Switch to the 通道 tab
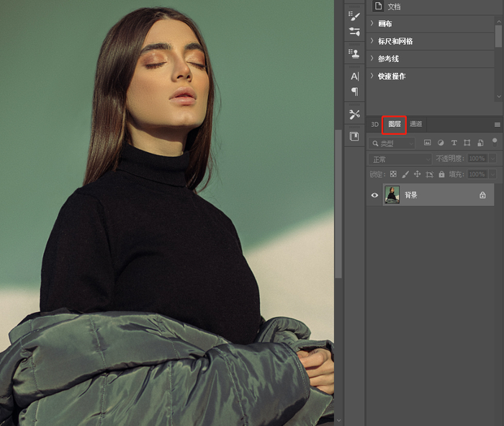Screen dimensions: 504x426 click(416, 124)
